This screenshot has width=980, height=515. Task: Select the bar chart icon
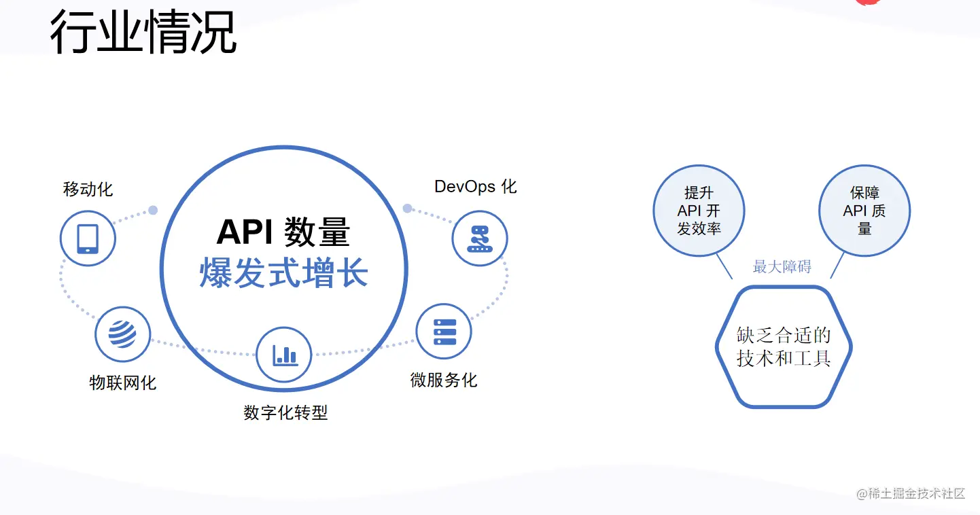pyautogui.click(x=284, y=355)
